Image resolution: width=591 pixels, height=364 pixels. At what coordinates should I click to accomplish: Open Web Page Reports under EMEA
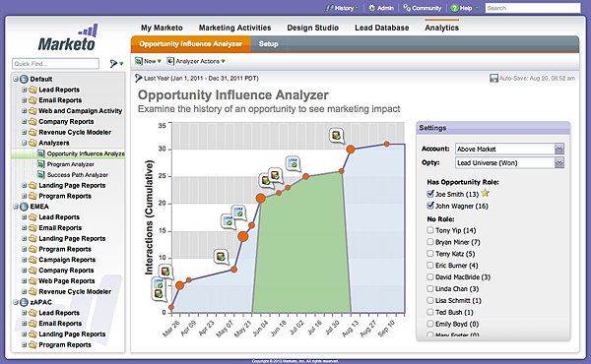pyautogui.click(x=67, y=280)
